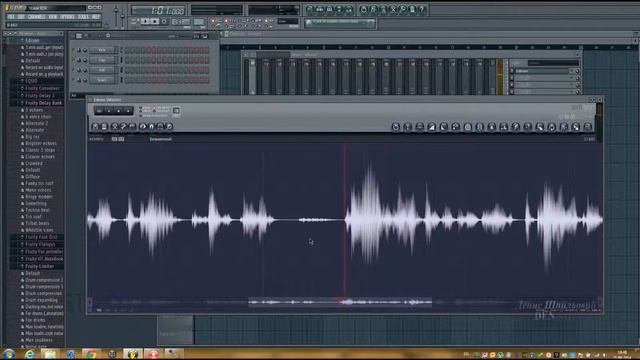Screen dimensions: 640x360
Task: Open the Windows Start menu
Action: 8,353
